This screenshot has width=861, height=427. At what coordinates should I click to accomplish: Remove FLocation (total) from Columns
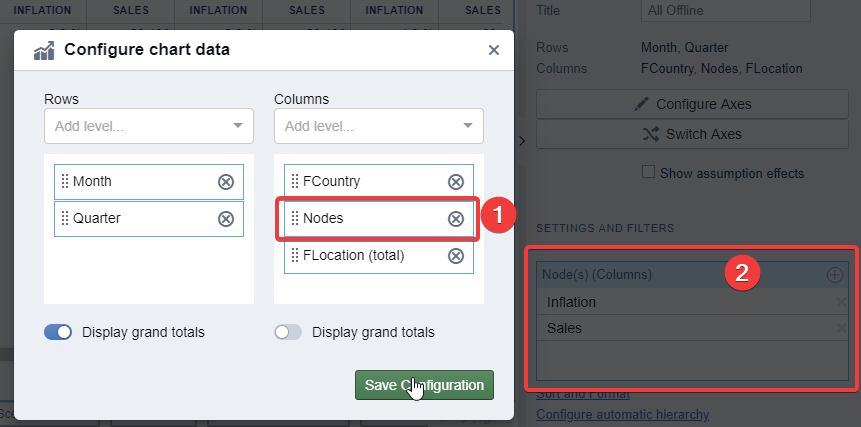(456, 255)
